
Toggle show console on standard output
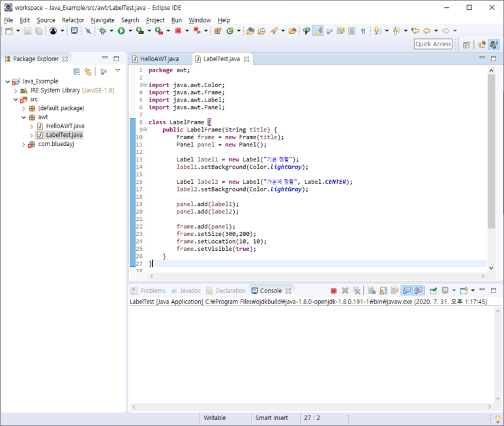pos(407,291)
